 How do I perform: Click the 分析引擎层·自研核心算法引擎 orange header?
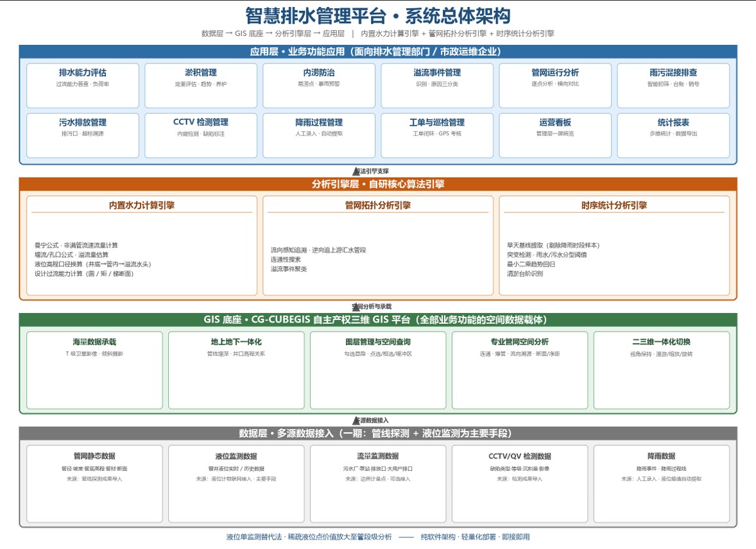click(x=378, y=184)
